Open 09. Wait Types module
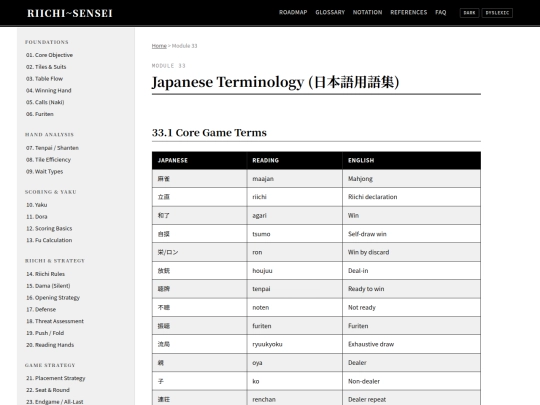This screenshot has width=540, height=405. click(x=44, y=171)
